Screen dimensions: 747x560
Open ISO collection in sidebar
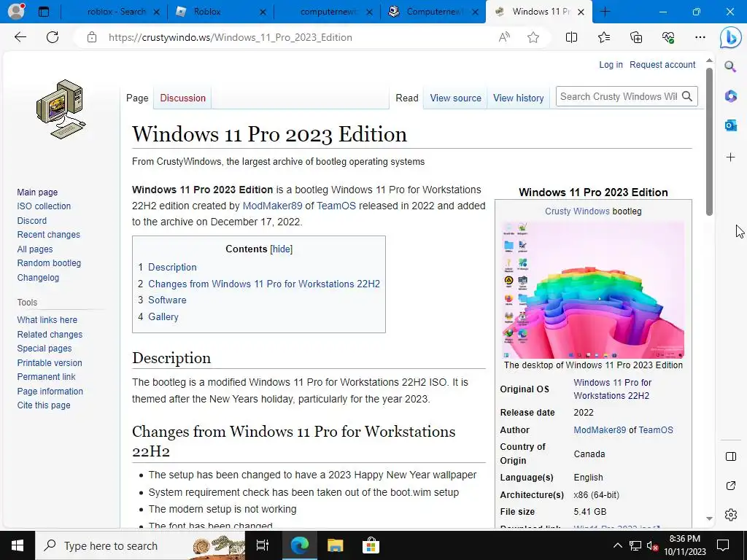[44, 206]
